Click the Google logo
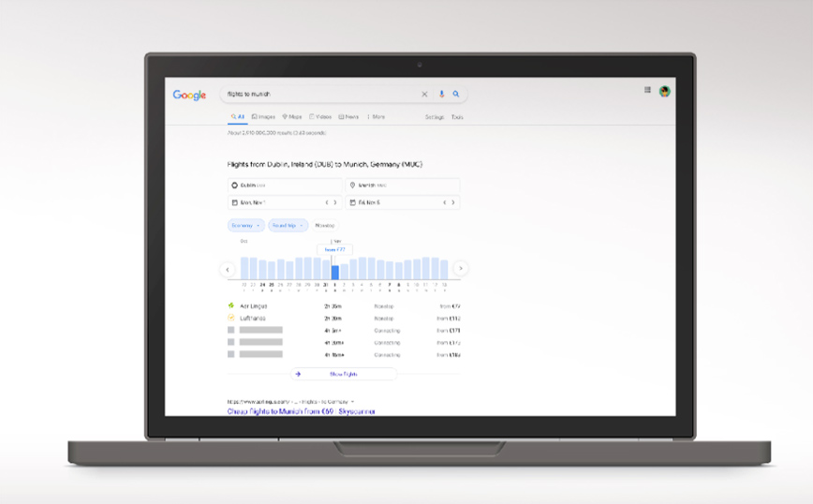 tap(189, 95)
